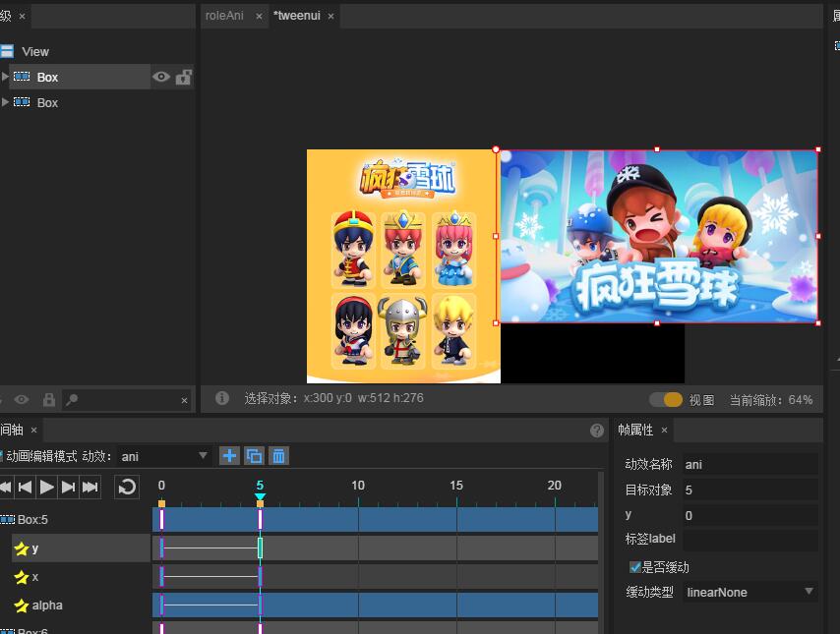Open the 缓动类型 linearNone dropdown
The image size is (840, 634).
coord(750,593)
